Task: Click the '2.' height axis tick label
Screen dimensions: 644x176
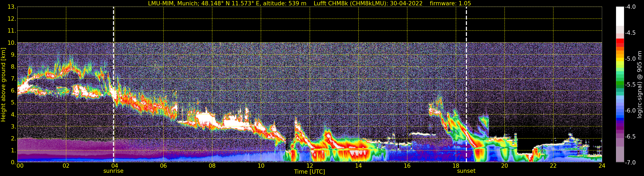Action: point(13,138)
